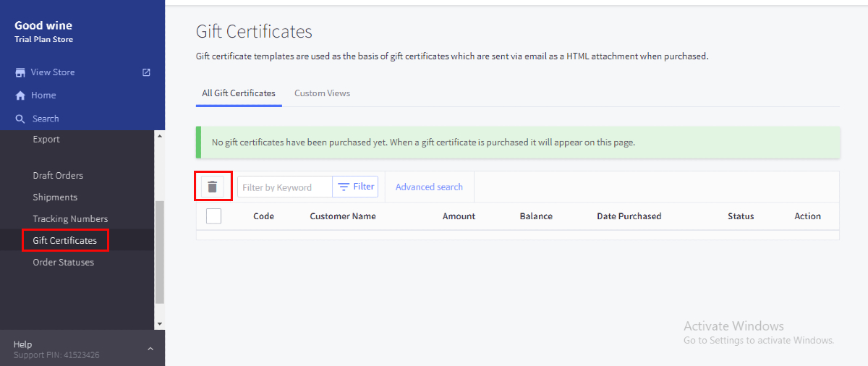Click the external link icon beside View Store
This screenshot has width=868, height=366.
[146, 72]
